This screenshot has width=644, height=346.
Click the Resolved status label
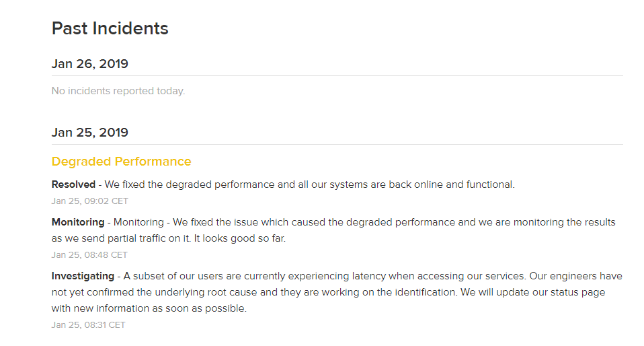tap(73, 184)
